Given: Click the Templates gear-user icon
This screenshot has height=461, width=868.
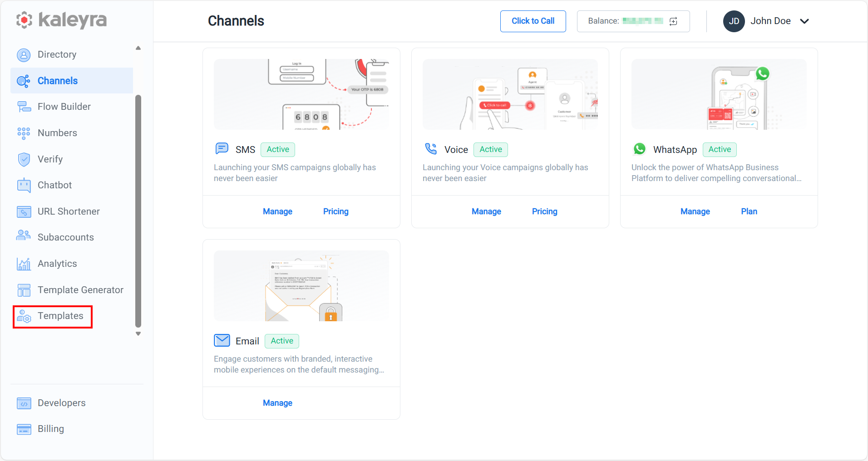Looking at the screenshot, I should pos(24,316).
